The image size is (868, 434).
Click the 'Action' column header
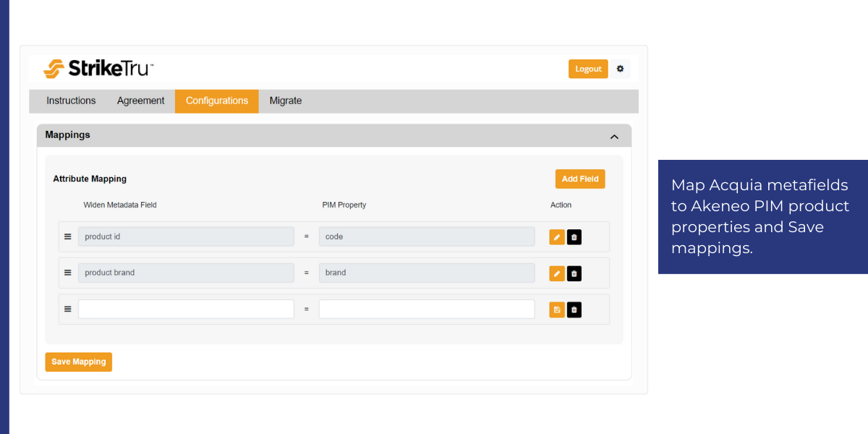561,205
